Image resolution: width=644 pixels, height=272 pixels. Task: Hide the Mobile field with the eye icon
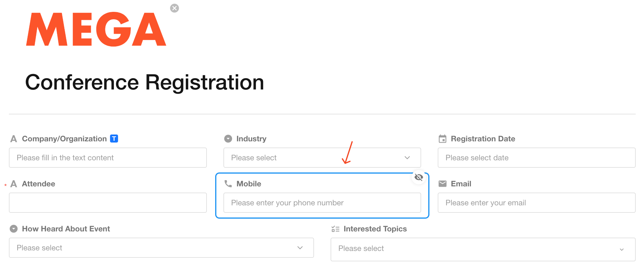(419, 177)
